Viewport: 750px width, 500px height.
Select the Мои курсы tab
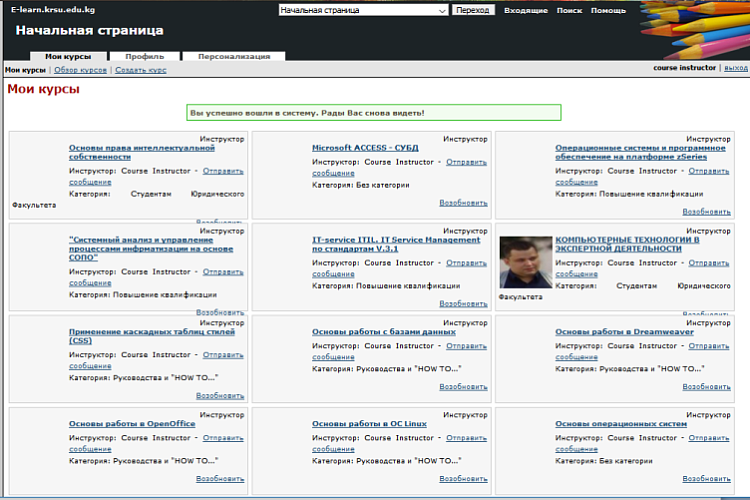point(68,56)
